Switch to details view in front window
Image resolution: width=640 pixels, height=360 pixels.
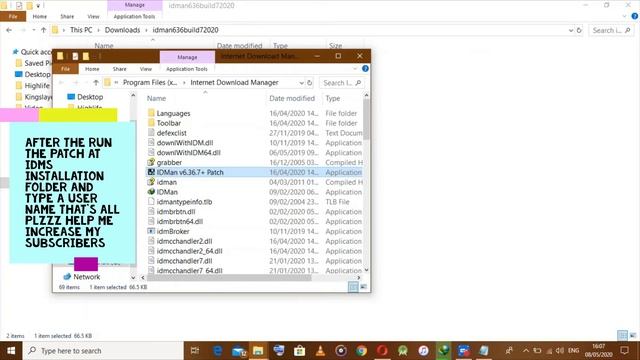coord(353,287)
